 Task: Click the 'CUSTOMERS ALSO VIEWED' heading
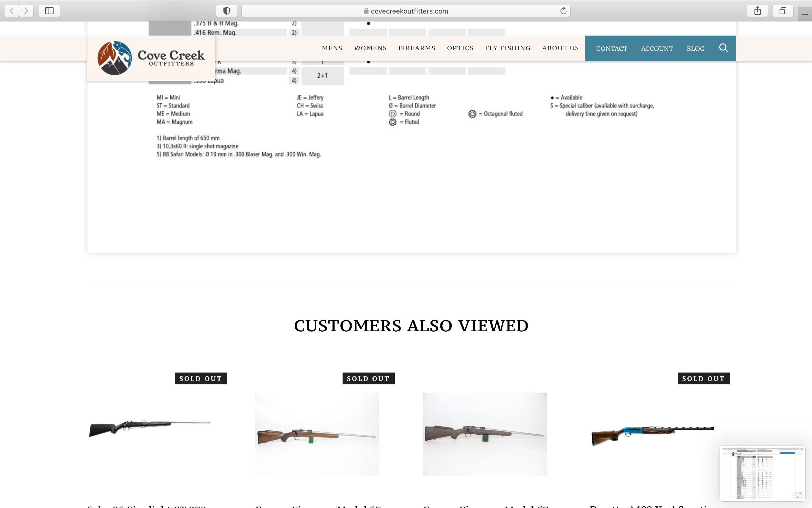click(411, 326)
